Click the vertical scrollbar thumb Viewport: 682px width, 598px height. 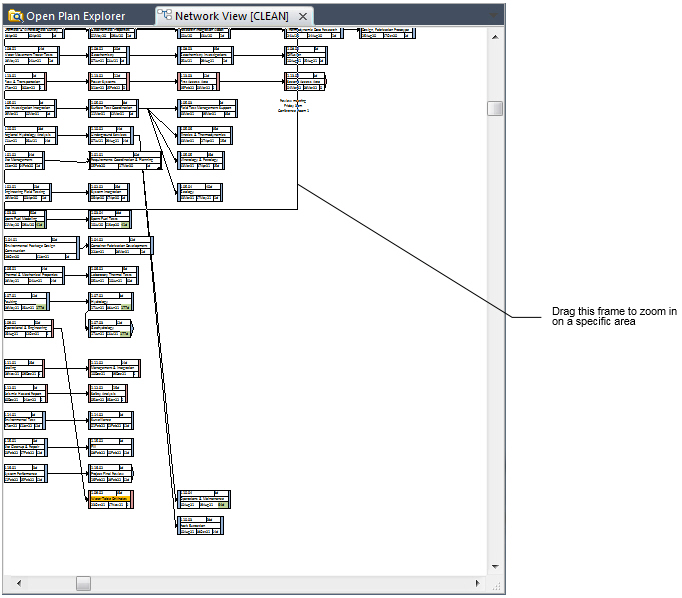[495, 108]
